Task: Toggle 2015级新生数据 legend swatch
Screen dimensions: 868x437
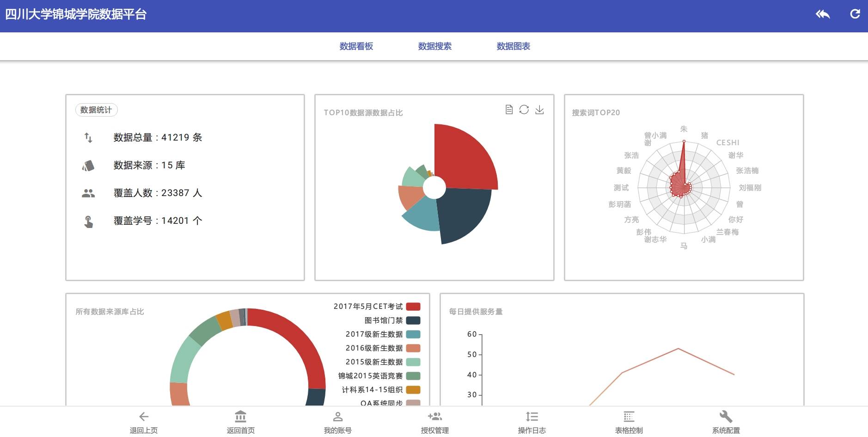Action: [413, 362]
